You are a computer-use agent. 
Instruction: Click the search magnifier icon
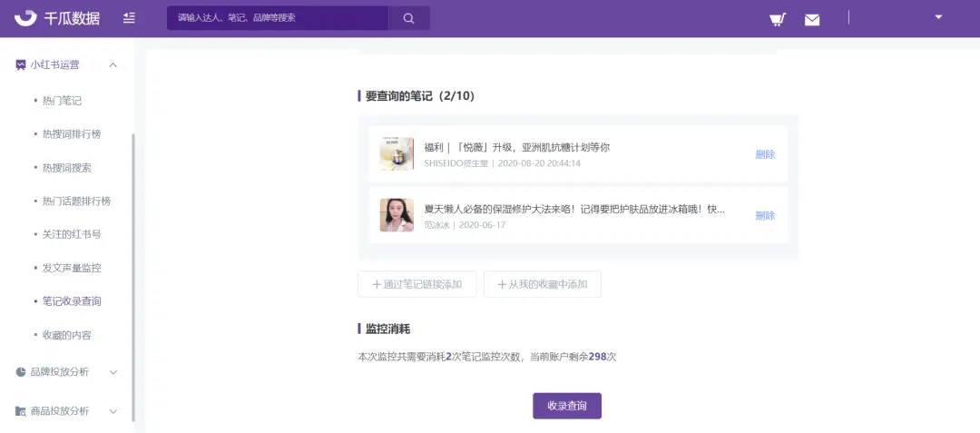coord(408,18)
